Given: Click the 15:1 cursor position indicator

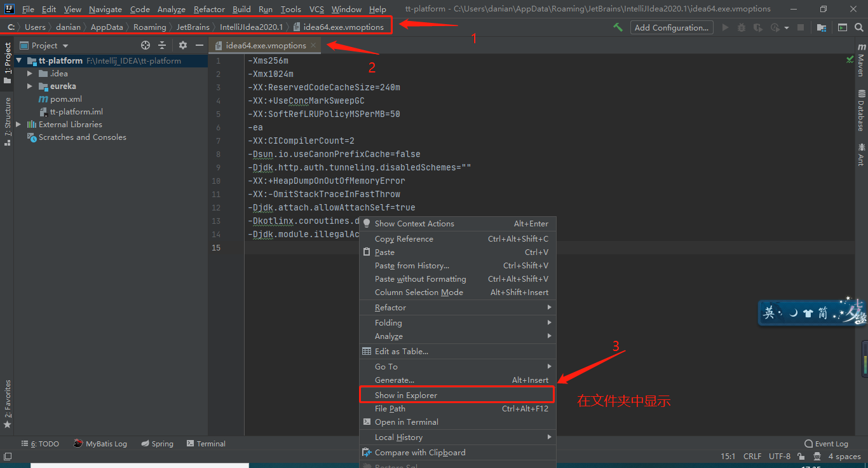Looking at the screenshot, I should pos(728,457).
